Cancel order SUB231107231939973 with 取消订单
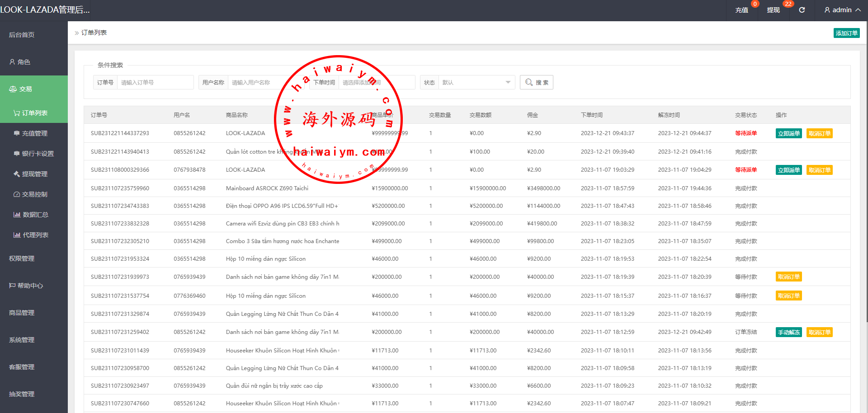Viewport: 868px width, 413px height. [788, 277]
